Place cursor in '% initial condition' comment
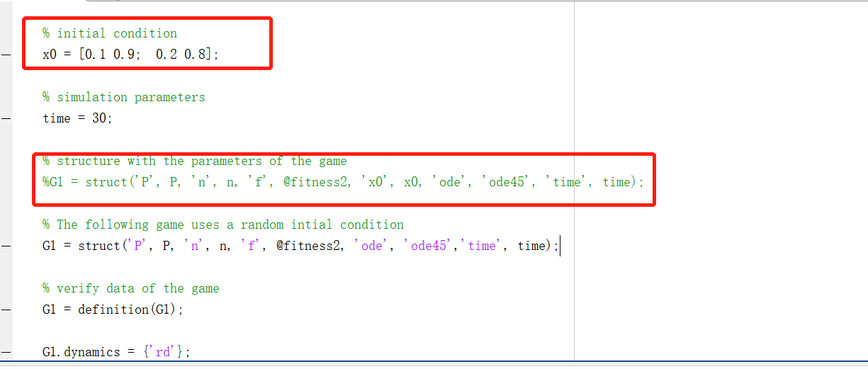 [110, 33]
